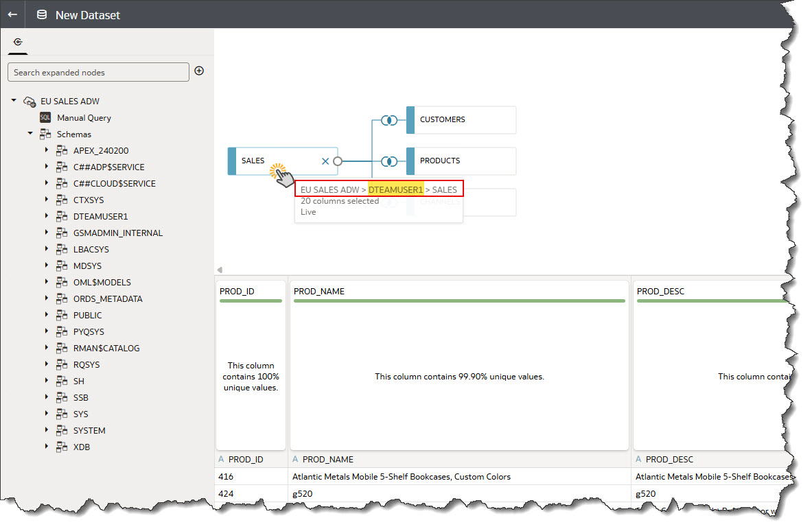
Task: Open the connections tab icon in the left panel
Action: (18, 42)
